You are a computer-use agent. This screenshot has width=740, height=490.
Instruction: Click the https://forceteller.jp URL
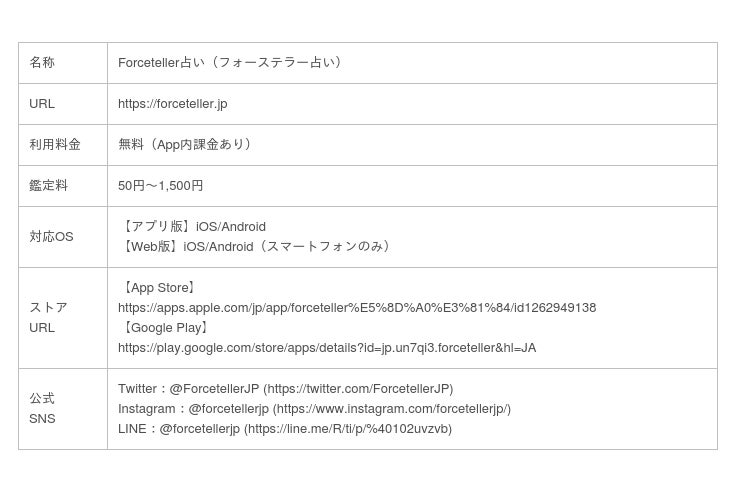click(x=172, y=104)
